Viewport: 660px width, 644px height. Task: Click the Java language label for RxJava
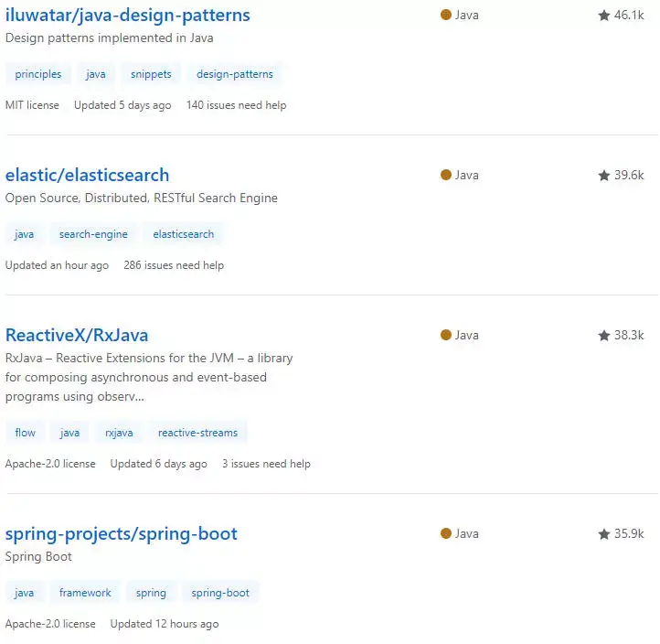467,336
